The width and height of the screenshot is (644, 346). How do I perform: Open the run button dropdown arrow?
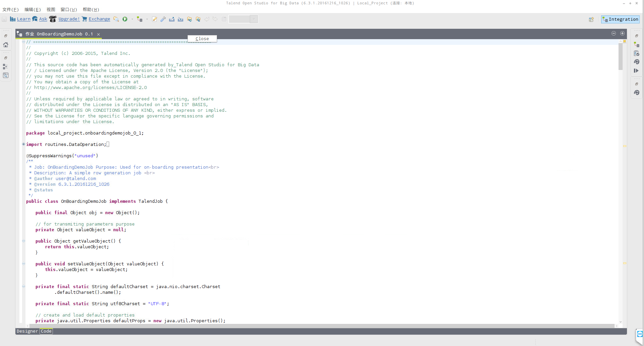[132, 19]
